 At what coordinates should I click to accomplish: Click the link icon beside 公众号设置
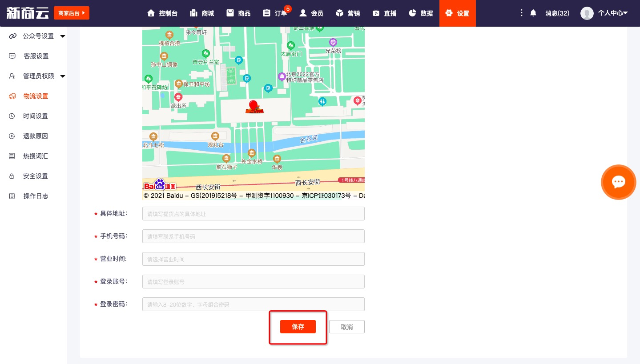click(x=12, y=36)
